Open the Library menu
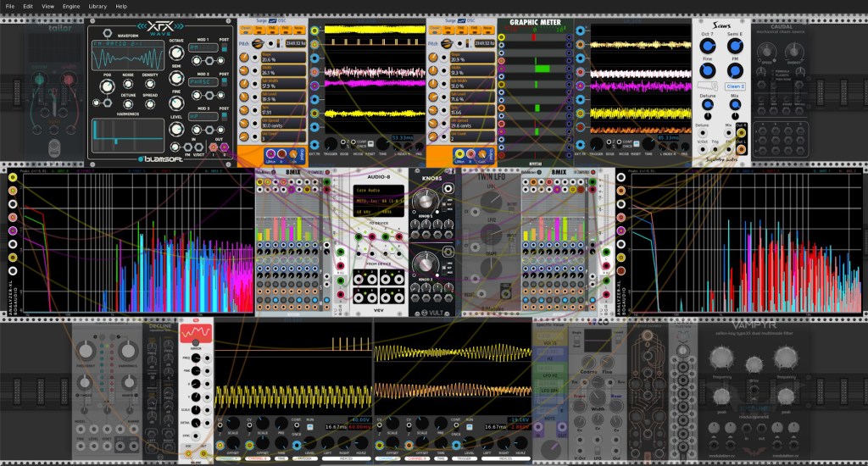 pyautogui.click(x=97, y=6)
